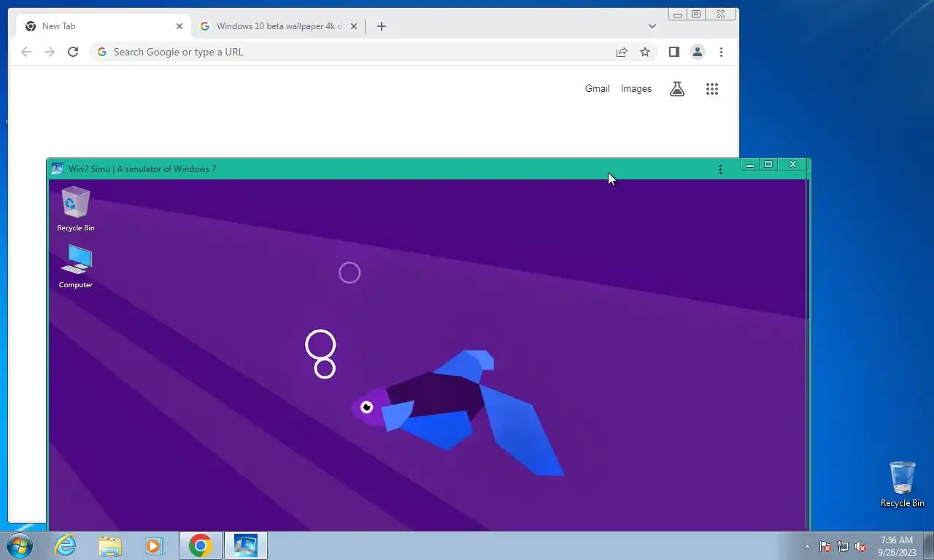934x560 pixels.
Task: Open Windows Explorer folder on taskbar
Action: tap(110, 545)
